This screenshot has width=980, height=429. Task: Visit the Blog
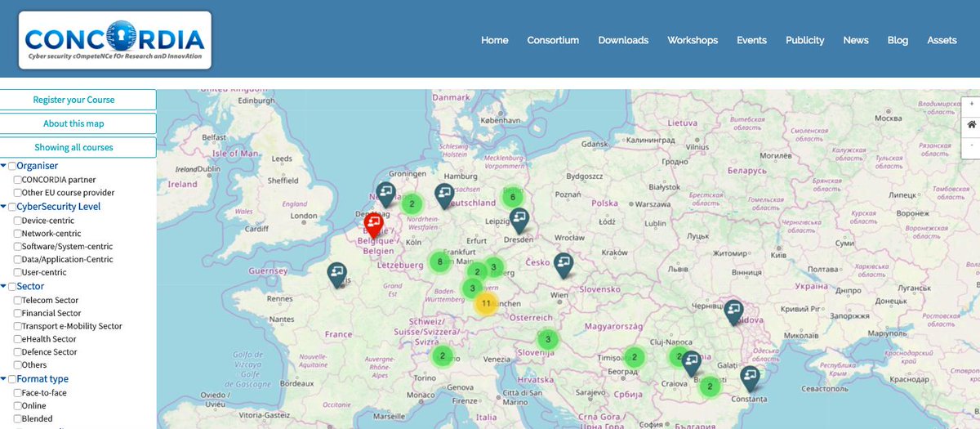coord(898,40)
